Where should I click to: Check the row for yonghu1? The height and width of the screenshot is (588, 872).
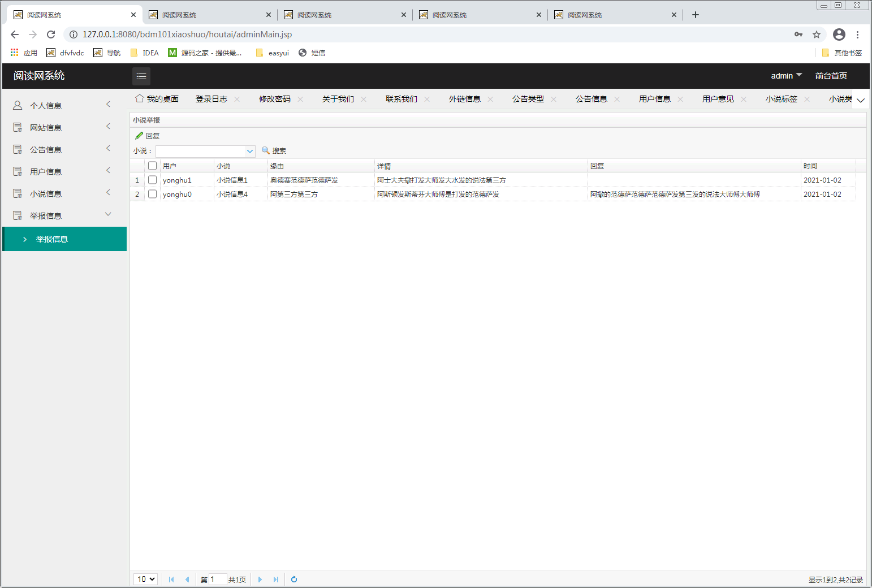click(x=152, y=180)
